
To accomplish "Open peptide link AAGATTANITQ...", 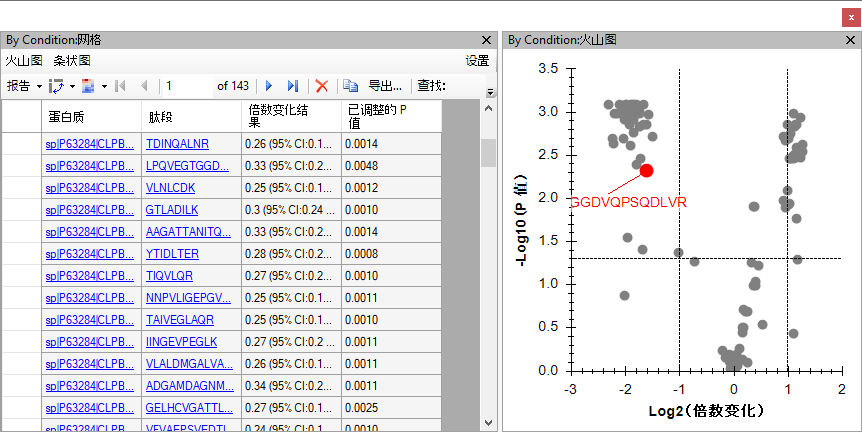I will (x=188, y=232).
